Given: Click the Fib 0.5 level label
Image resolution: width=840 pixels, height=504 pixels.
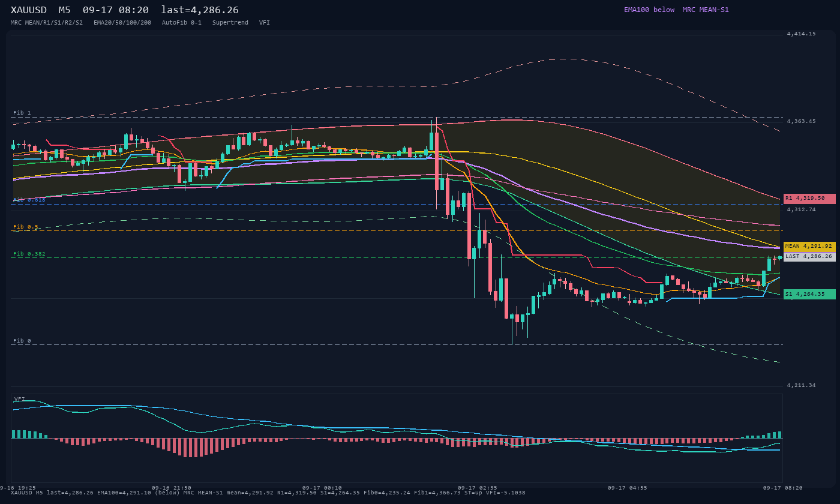Looking at the screenshot, I should click(26, 227).
